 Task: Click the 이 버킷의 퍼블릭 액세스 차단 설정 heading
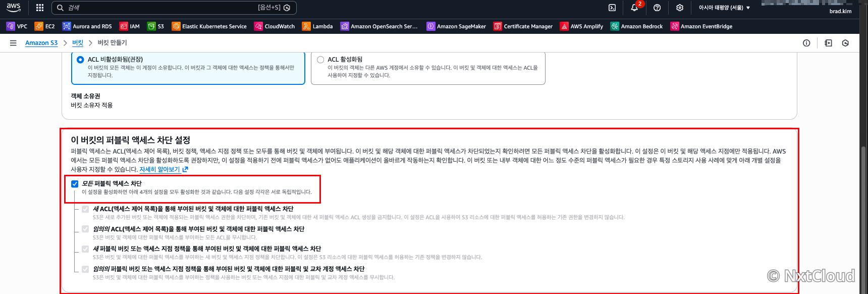130,140
